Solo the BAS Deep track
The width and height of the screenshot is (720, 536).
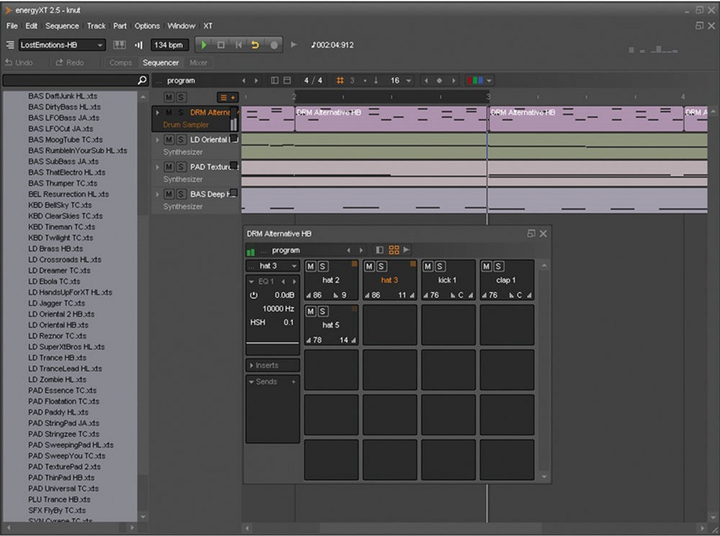tap(181, 194)
